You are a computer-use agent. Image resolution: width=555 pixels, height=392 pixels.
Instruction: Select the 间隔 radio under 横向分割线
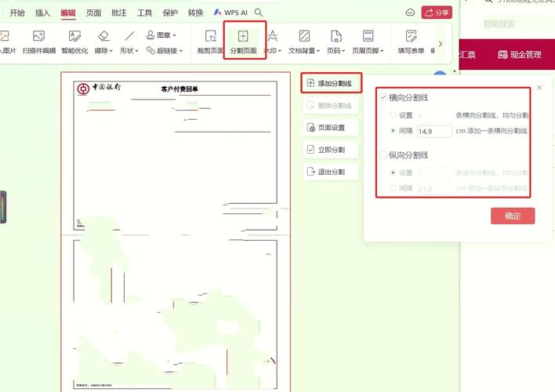click(393, 131)
